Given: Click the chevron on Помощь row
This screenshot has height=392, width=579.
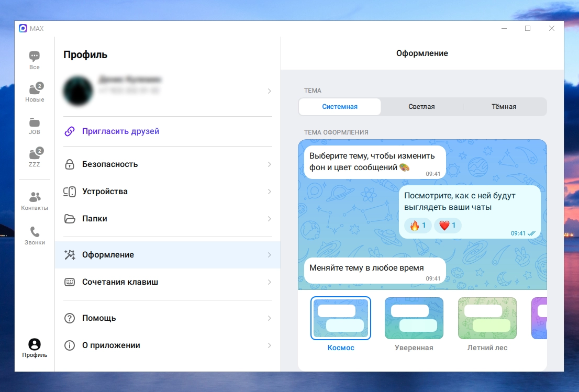Looking at the screenshot, I should 270,318.
